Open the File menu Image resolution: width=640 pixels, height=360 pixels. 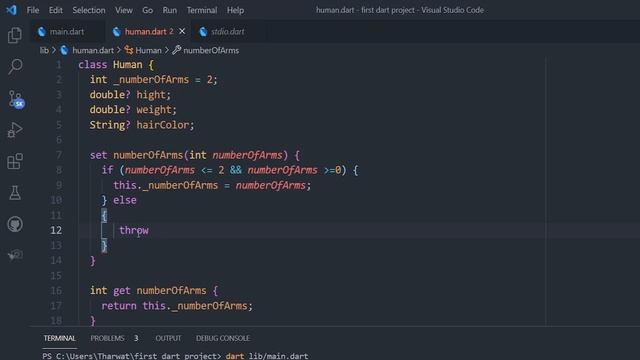coord(33,10)
